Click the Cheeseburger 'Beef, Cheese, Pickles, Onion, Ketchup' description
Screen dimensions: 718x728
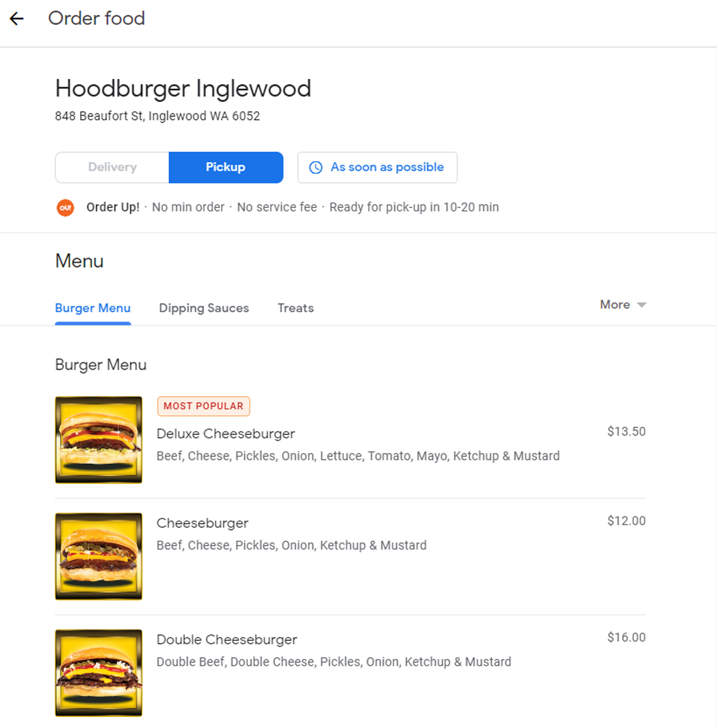pos(291,545)
